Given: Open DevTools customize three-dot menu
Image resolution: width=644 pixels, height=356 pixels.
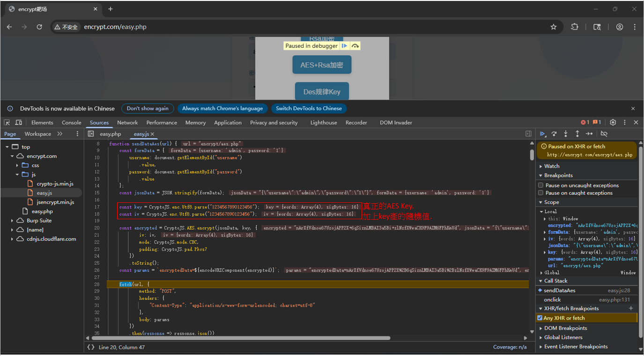Looking at the screenshot, I should (624, 122).
